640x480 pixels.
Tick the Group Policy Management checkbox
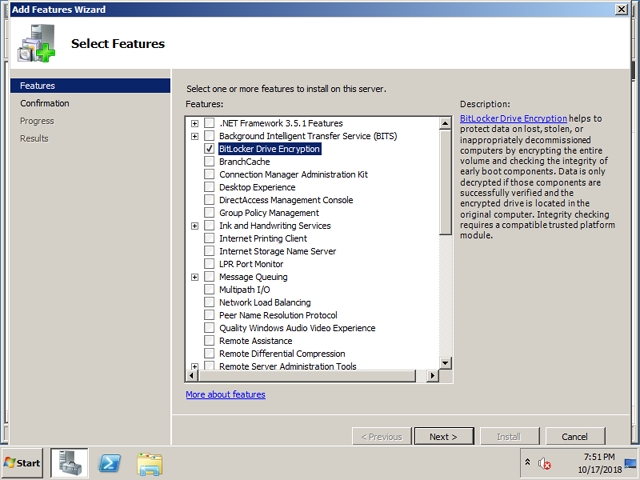pos(209,213)
